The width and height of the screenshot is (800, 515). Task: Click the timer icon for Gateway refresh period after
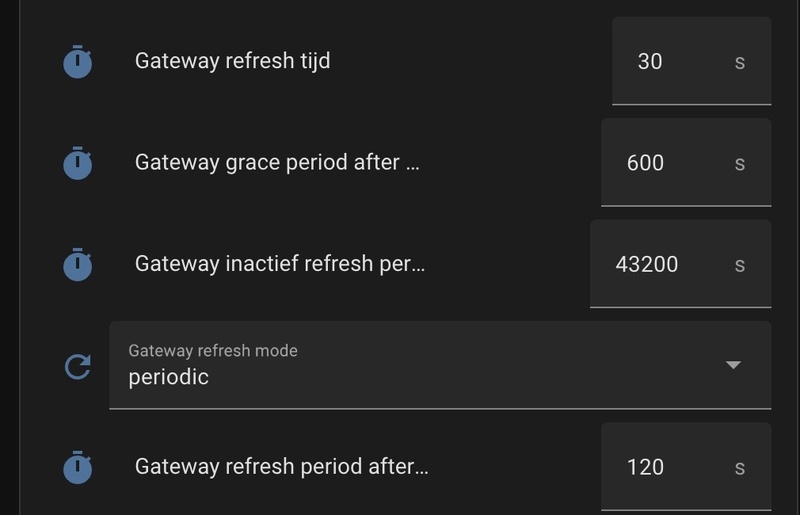pyautogui.click(x=77, y=467)
